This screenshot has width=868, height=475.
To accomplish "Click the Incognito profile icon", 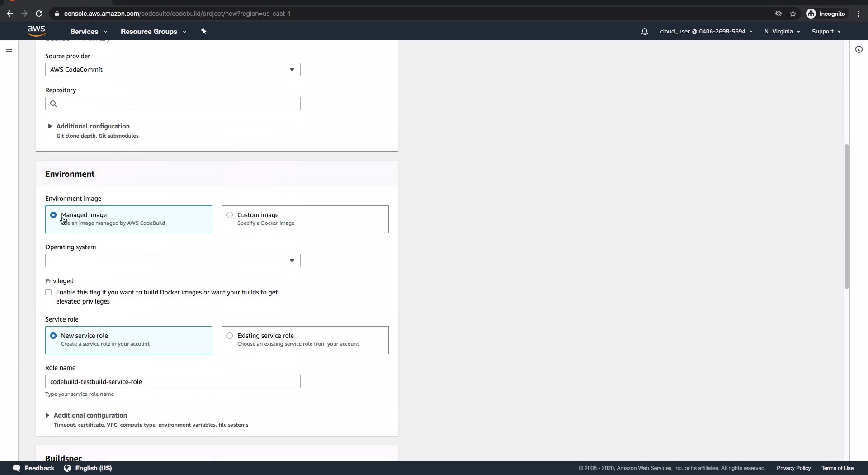I will [x=811, y=14].
